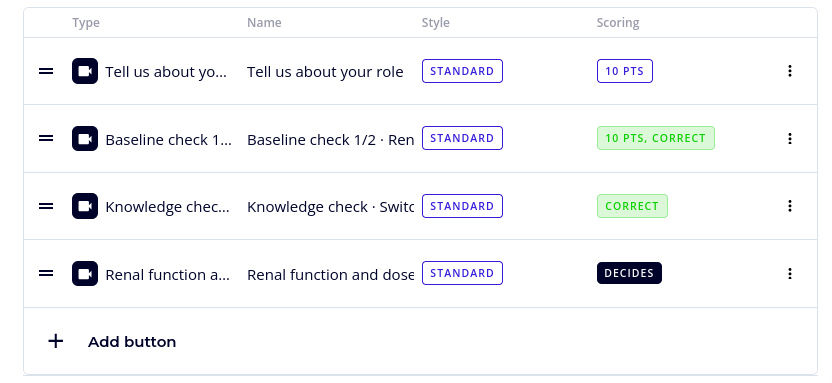Grab the drag handle for Knowledge check row

tap(46, 206)
